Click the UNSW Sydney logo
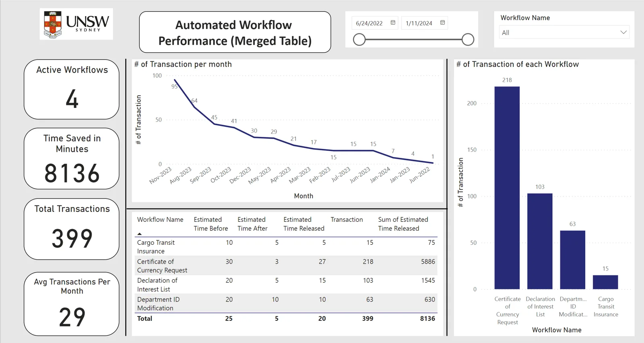The height and width of the screenshot is (343, 644). 76,24
